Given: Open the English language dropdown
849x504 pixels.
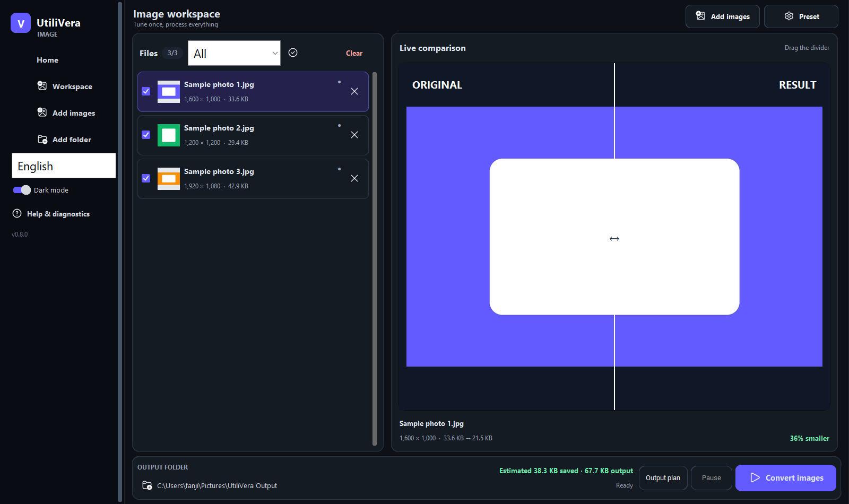Looking at the screenshot, I should [64, 166].
